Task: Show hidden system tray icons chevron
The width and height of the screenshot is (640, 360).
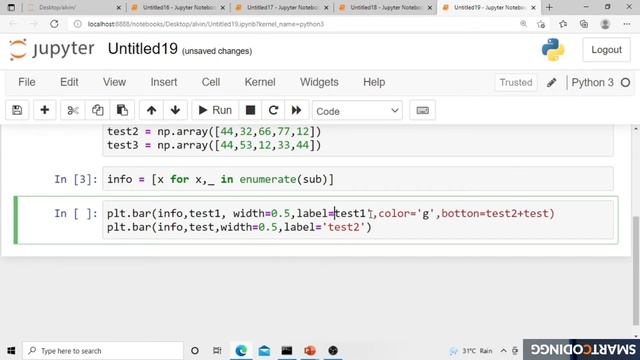Action: (x=503, y=351)
